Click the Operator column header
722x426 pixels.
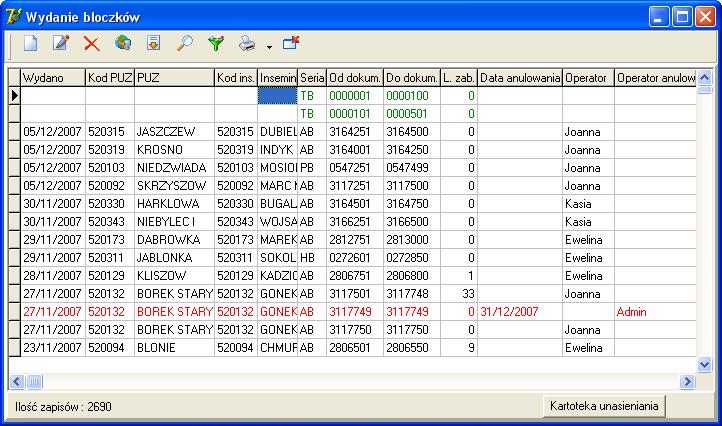[x=588, y=78]
